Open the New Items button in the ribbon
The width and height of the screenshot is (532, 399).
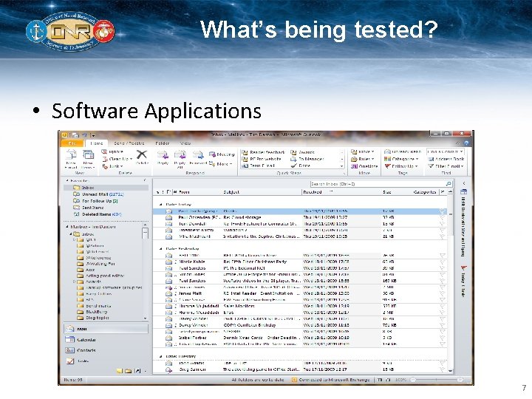coord(88,159)
